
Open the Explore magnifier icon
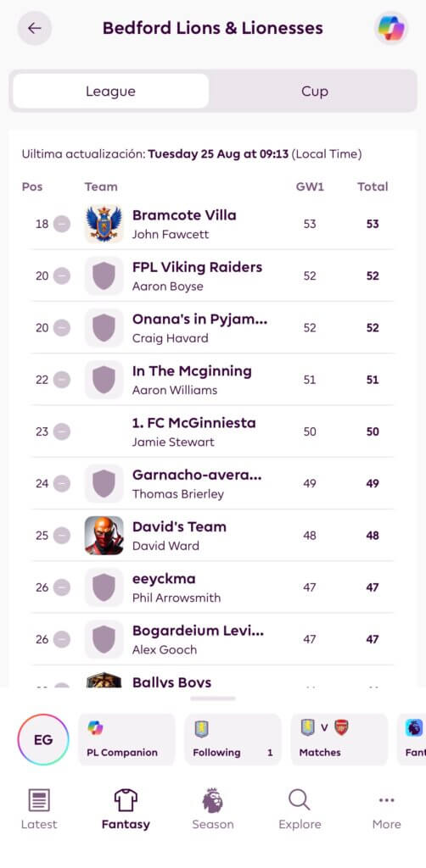[300, 800]
